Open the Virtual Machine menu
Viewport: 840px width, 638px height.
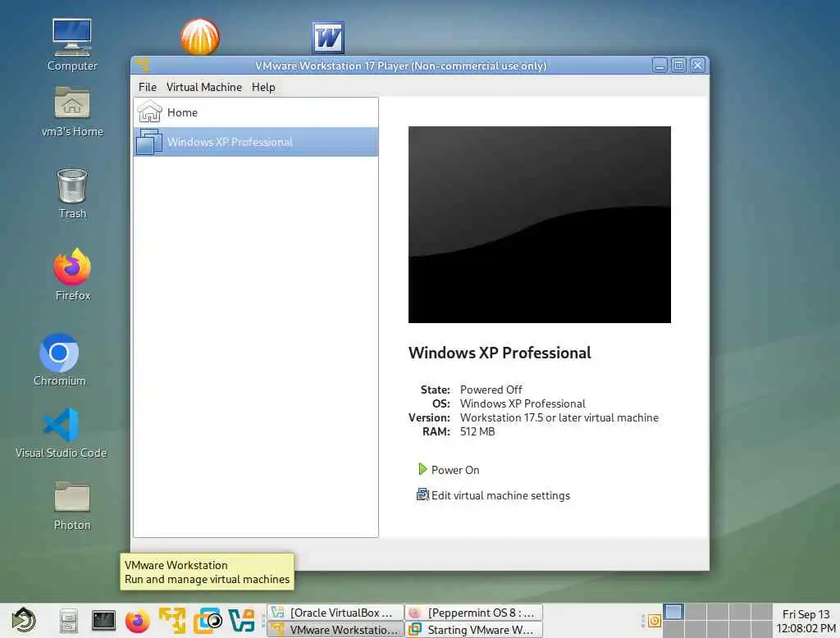coord(203,87)
